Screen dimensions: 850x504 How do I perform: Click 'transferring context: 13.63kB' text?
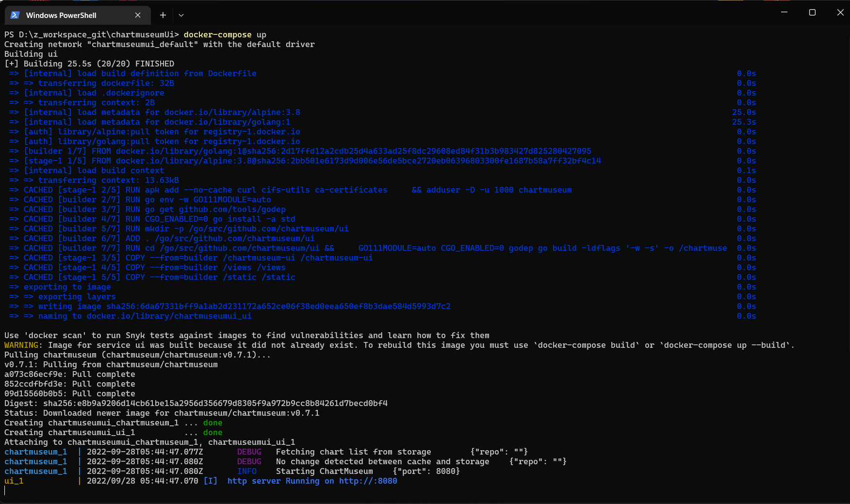pos(109,180)
